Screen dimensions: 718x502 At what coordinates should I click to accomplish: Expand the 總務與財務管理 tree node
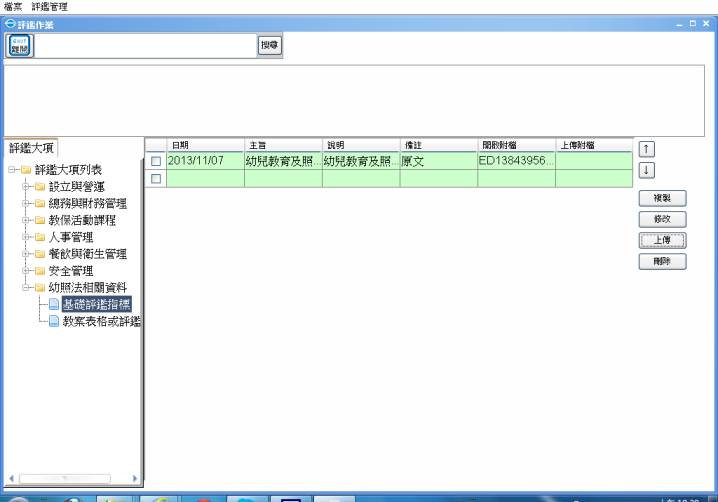coord(24,204)
